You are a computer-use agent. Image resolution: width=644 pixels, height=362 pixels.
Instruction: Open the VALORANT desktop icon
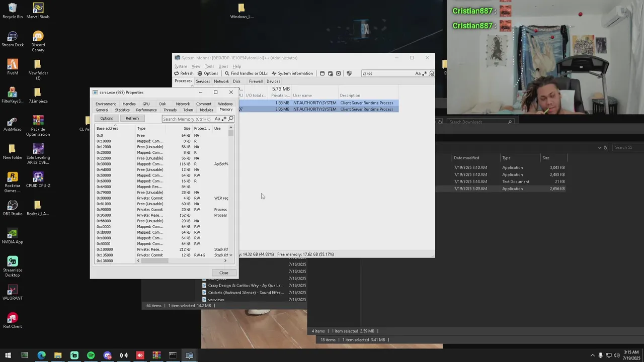[13, 293]
